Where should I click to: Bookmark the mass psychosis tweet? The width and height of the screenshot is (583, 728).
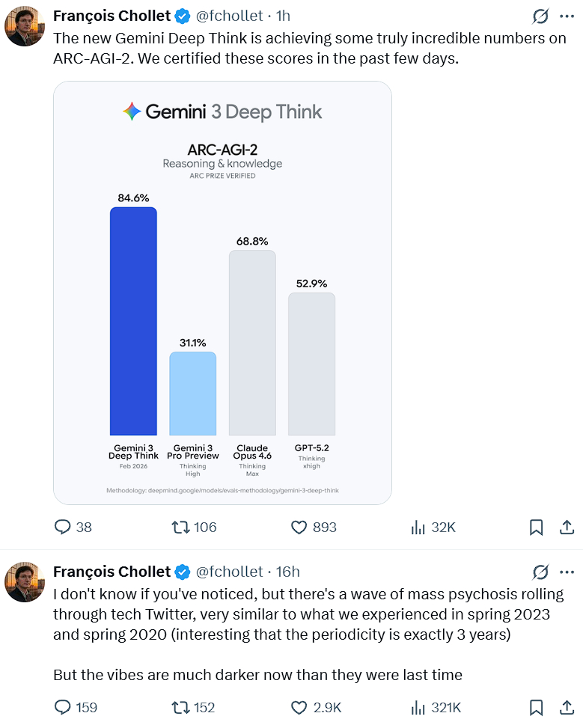[536, 707]
